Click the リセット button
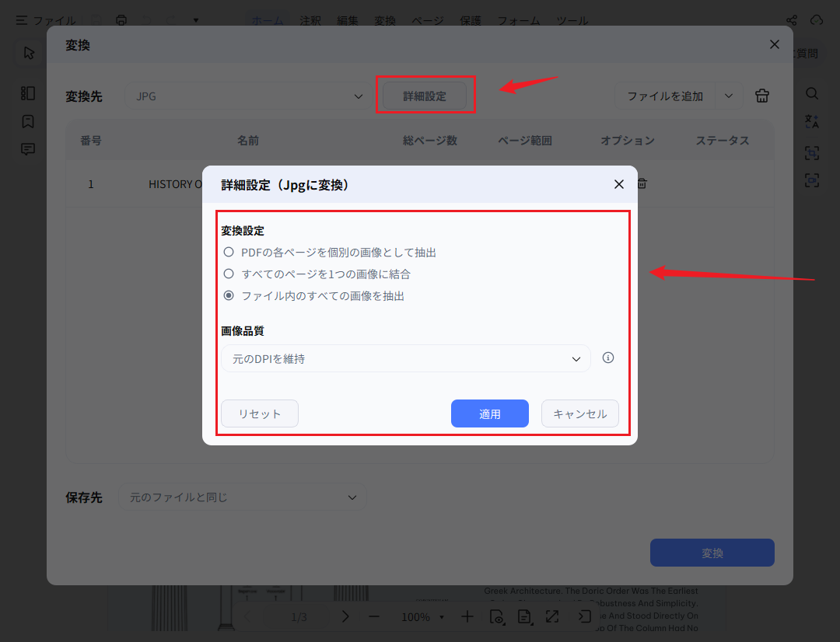This screenshot has height=642, width=840. click(x=260, y=413)
